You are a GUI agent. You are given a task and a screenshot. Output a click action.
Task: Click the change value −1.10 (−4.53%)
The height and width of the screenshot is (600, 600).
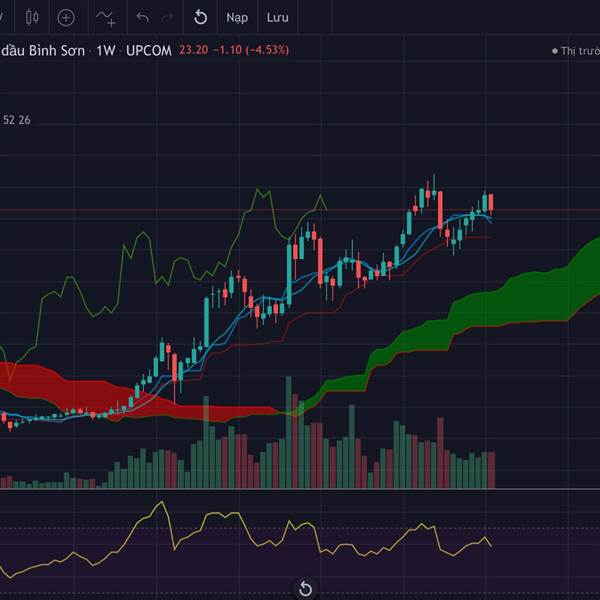point(251,50)
